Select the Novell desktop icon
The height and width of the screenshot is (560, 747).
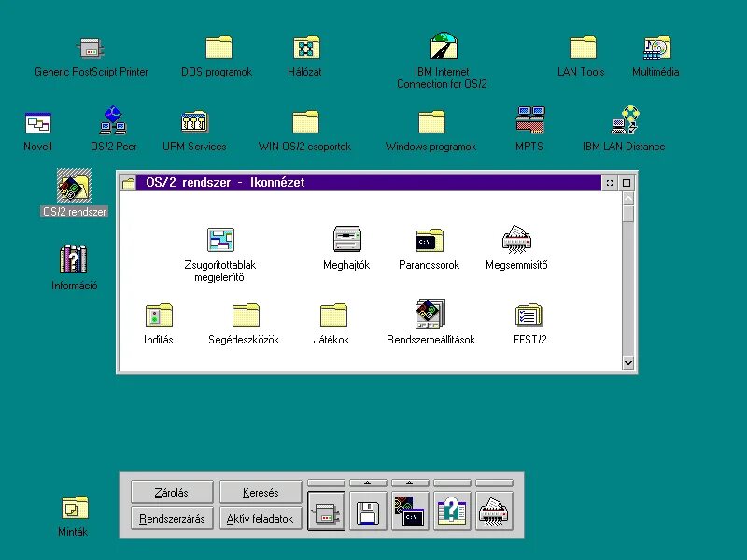pyautogui.click(x=37, y=123)
